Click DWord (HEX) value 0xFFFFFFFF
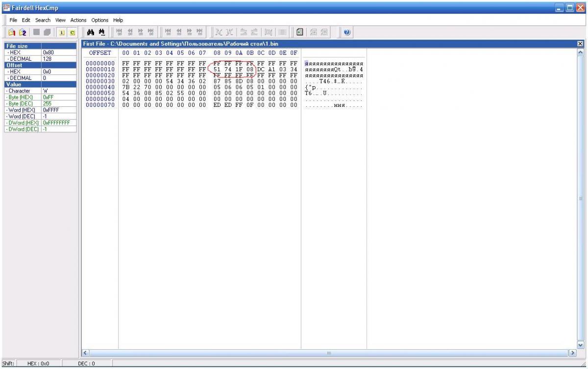This screenshot has height=369, width=588. coord(59,123)
